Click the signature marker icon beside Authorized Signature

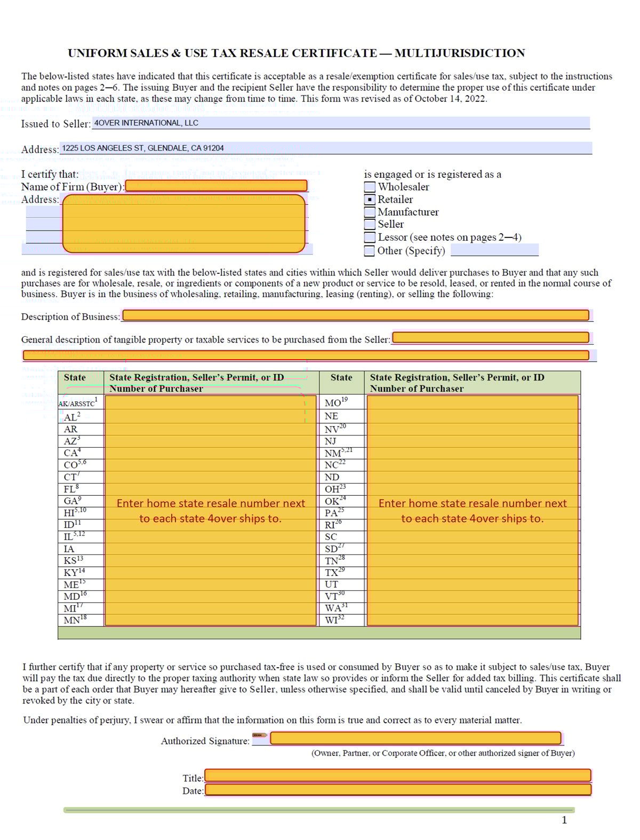(260, 735)
